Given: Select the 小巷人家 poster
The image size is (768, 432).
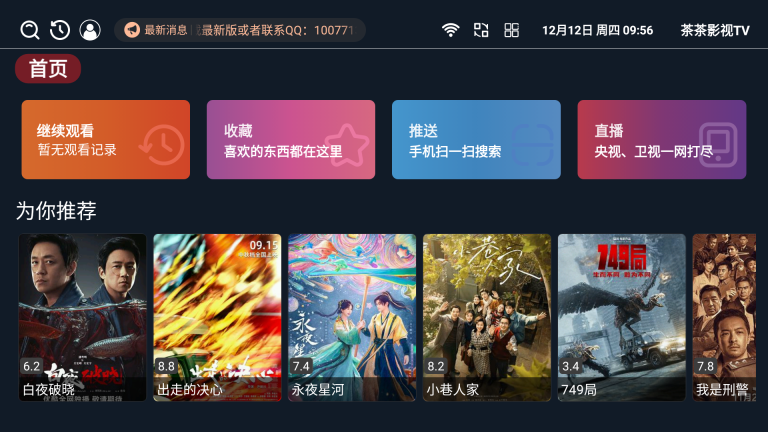Looking at the screenshot, I should coord(487,317).
